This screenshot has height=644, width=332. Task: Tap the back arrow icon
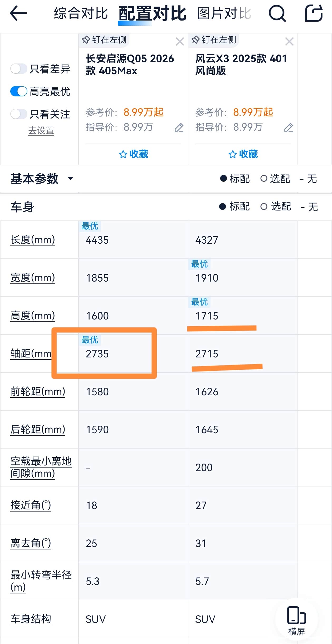tap(18, 13)
